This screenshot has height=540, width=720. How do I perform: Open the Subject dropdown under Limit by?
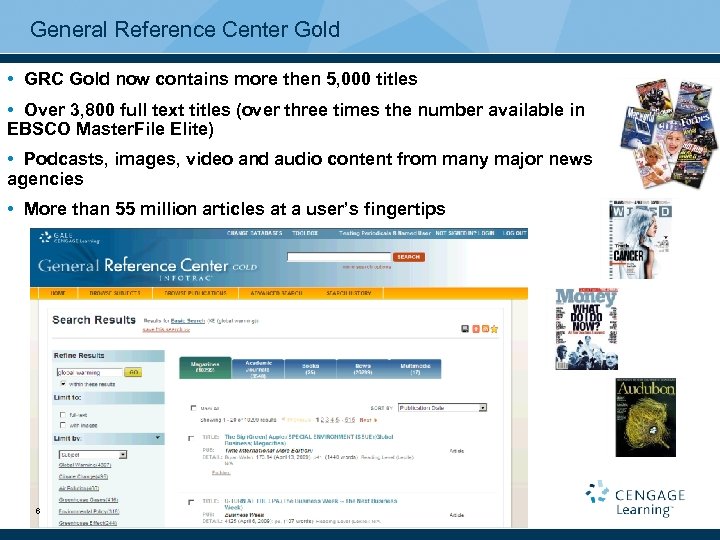[x=93, y=455]
